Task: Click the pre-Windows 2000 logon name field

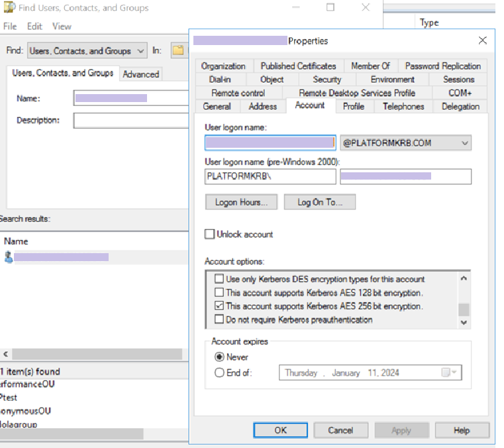Action: pyautogui.click(x=405, y=176)
